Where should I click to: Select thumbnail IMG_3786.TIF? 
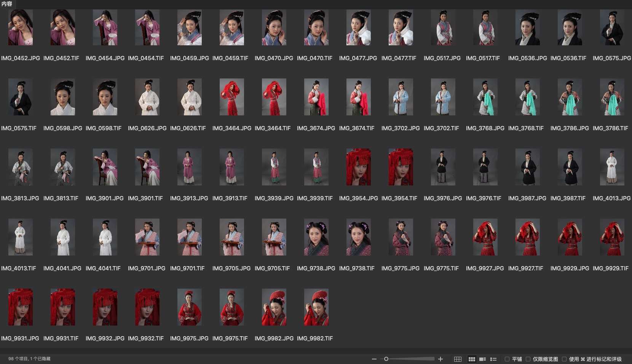pyautogui.click(x=612, y=97)
